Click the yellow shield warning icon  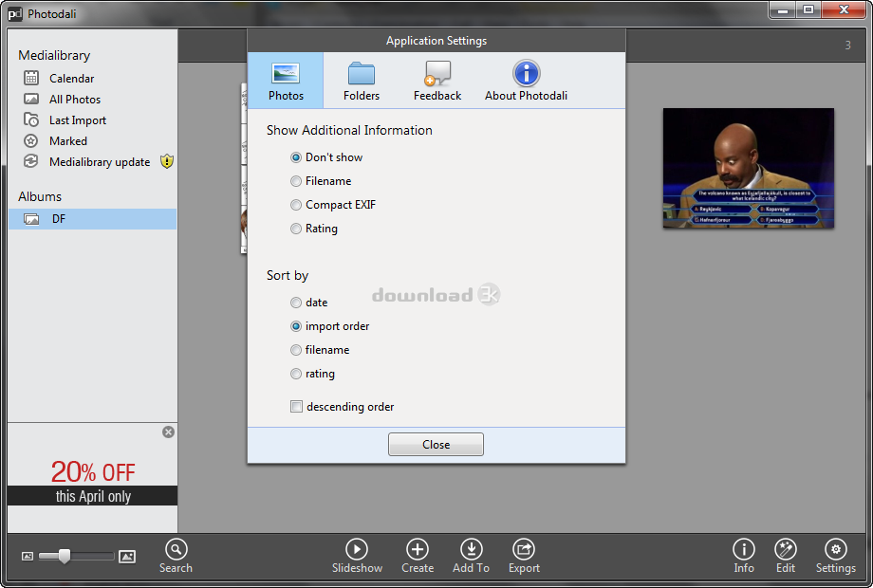click(166, 161)
